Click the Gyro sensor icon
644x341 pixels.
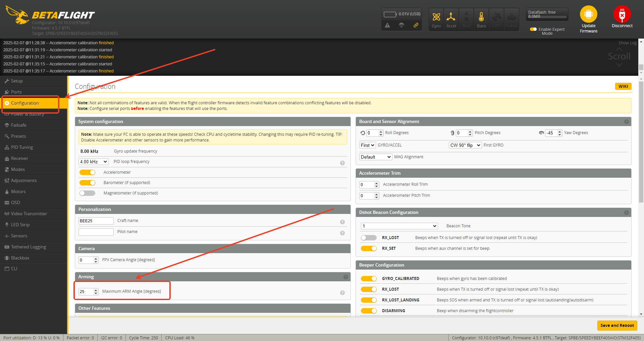(x=436, y=17)
